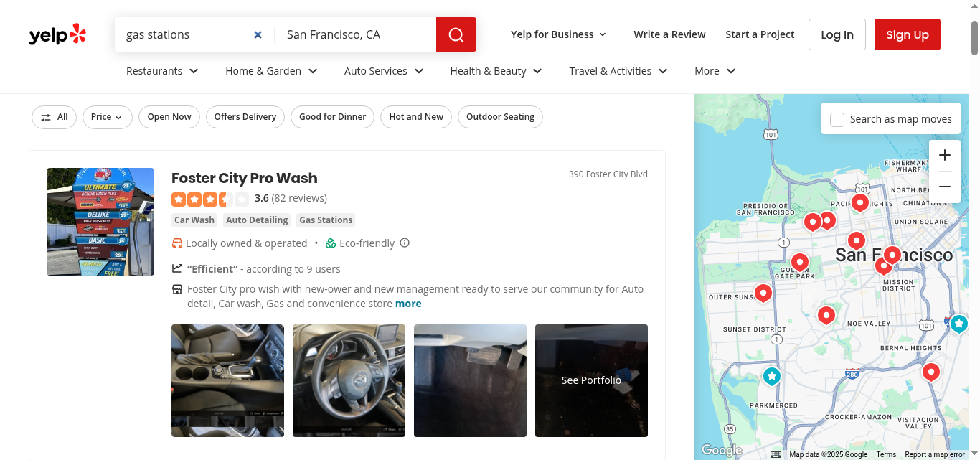Image resolution: width=980 pixels, height=460 pixels.
Task: Click the map pin near Pacific Heights
Action: 860,203
